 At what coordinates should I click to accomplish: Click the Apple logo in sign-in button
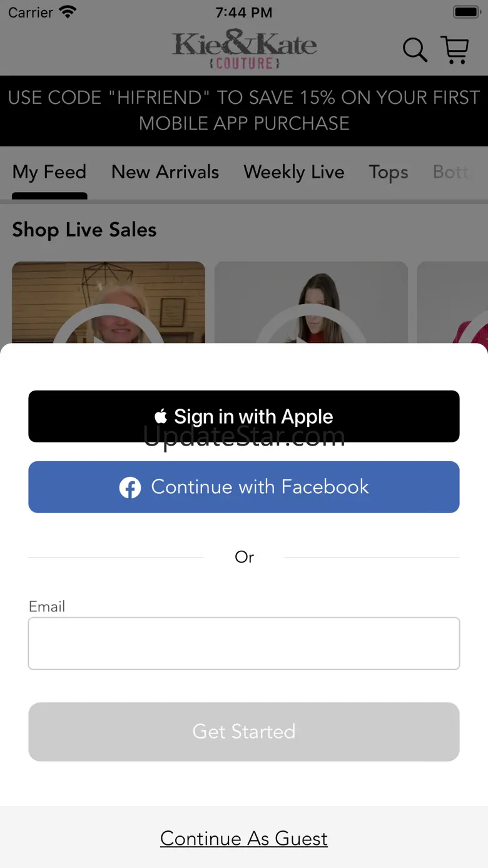click(161, 417)
